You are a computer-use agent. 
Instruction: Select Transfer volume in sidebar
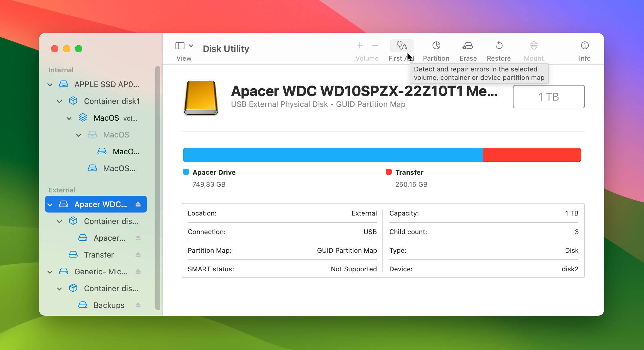click(96, 255)
